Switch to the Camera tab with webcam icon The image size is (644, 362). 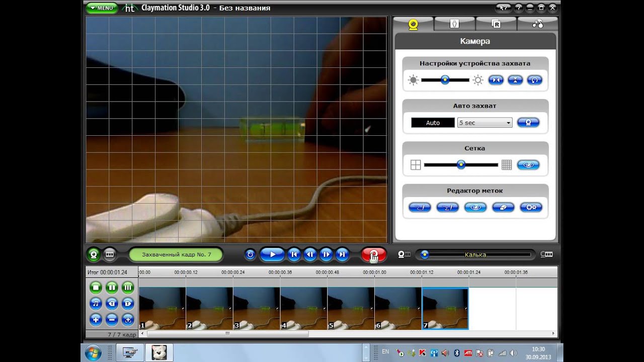(x=413, y=24)
